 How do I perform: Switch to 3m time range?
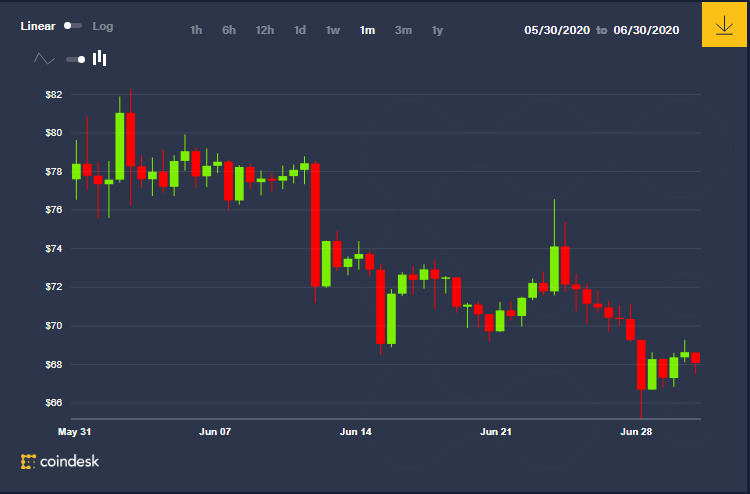click(403, 30)
